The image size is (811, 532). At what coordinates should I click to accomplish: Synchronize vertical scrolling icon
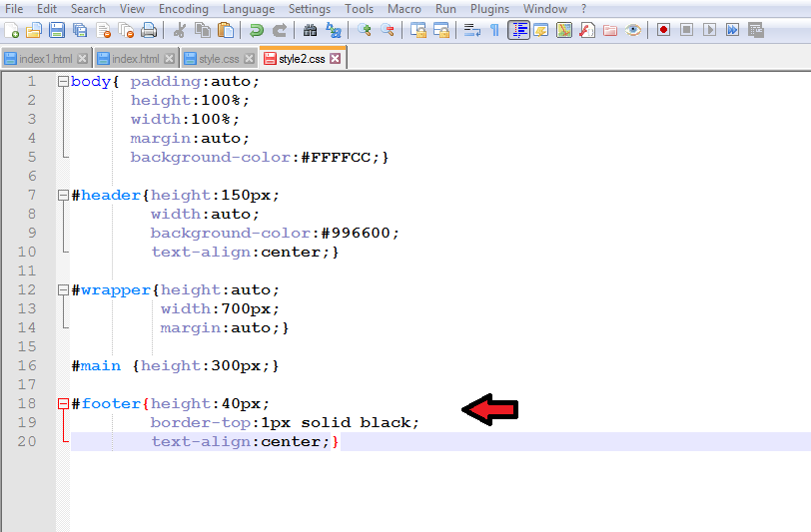point(417,31)
